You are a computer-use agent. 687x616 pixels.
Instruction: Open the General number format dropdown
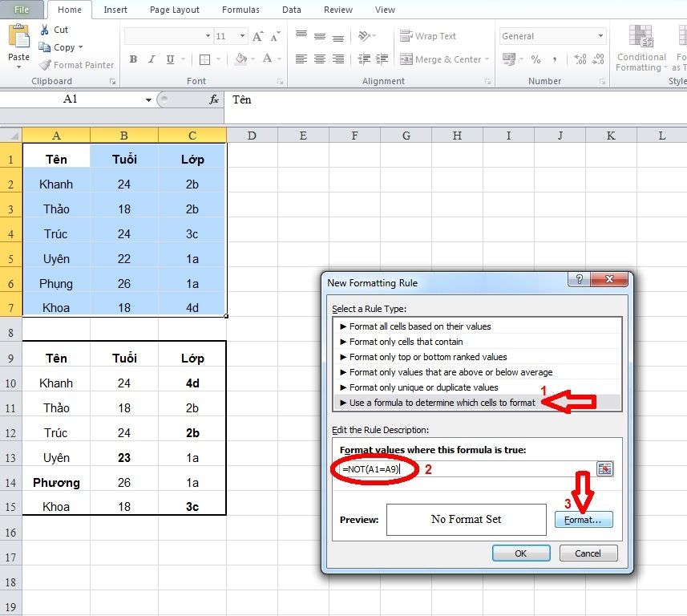[600, 36]
